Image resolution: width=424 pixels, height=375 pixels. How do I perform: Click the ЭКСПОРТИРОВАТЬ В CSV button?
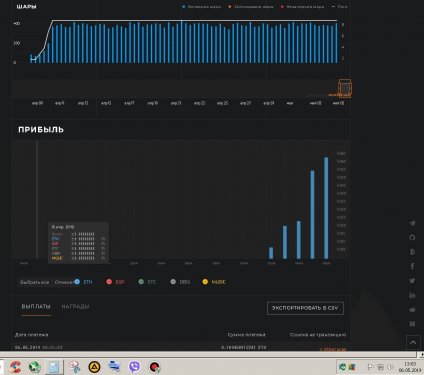point(305,308)
